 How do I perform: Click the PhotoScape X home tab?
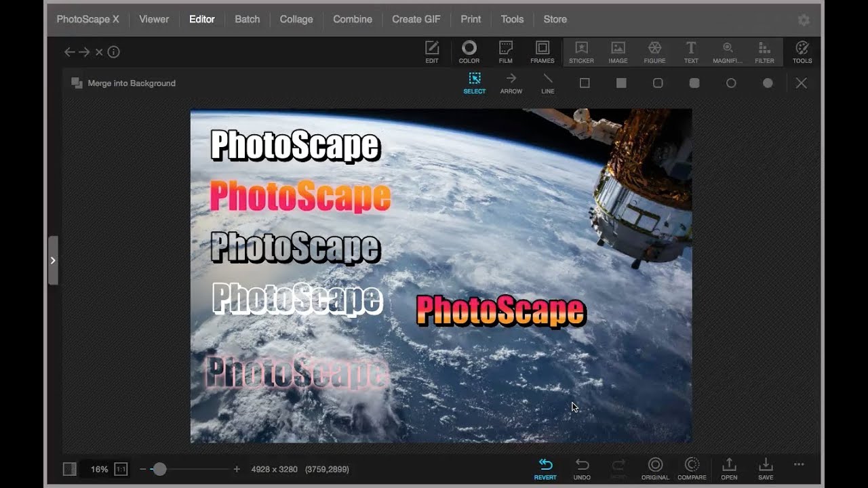click(x=87, y=19)
